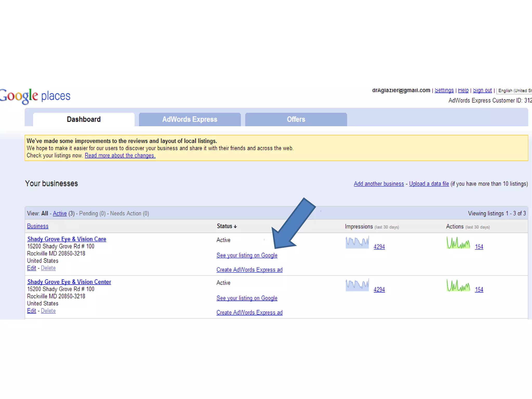Click Add another business link
This screenshot has height=399, width=532.
[x=379, y=184]
